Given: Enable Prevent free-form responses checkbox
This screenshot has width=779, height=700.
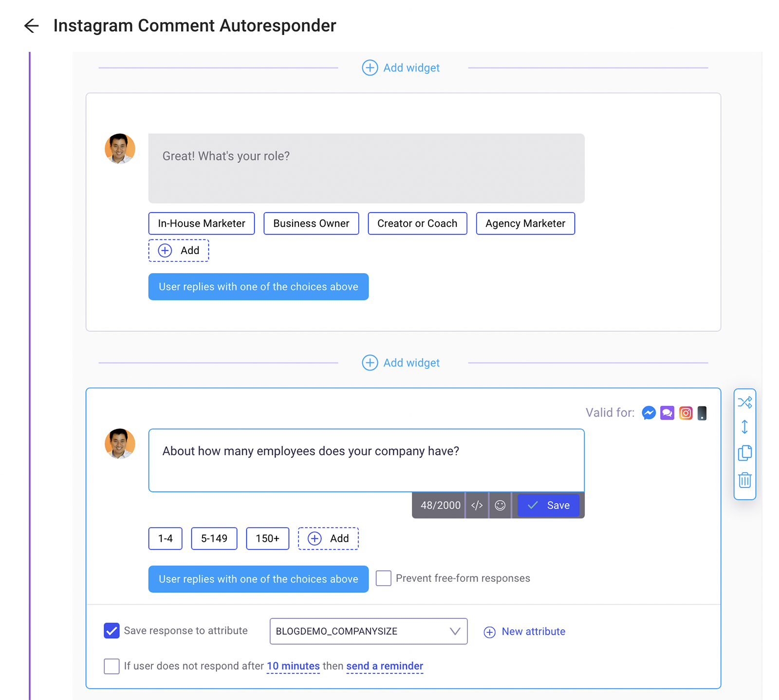Looking at the screenshot, I should 384,578.
